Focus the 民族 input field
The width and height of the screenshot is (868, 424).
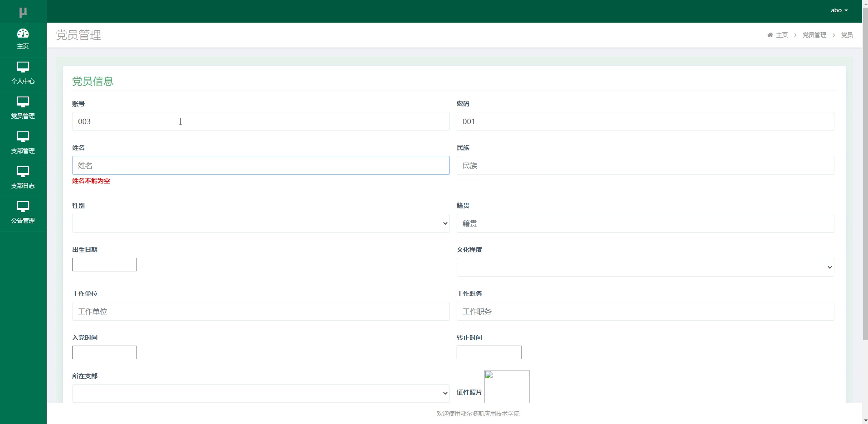(645, 165)
